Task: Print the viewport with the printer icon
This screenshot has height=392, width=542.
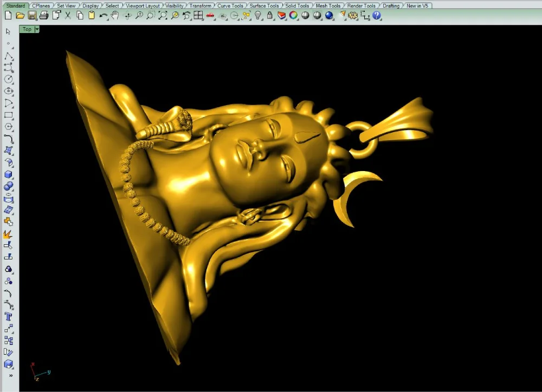Action: 44,15
